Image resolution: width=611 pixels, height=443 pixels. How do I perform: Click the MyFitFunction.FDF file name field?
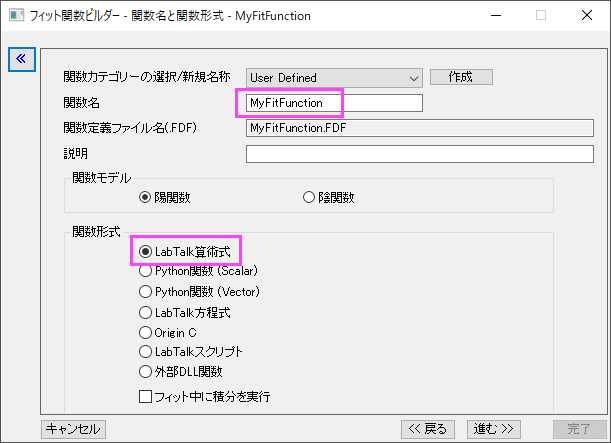click(x=420, y=128)
